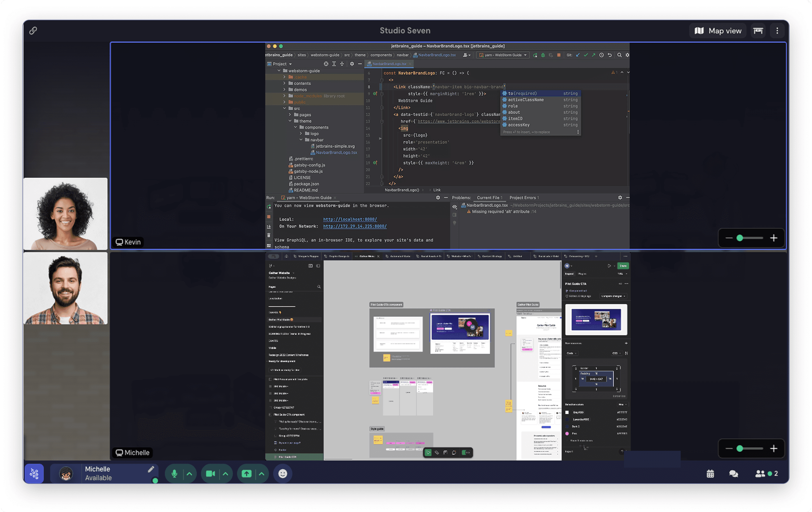This screenshot has width=812, height=512.
Task: Toggle the dev mode switch in Figma's bottom toolbar
Action: [466, 452]
